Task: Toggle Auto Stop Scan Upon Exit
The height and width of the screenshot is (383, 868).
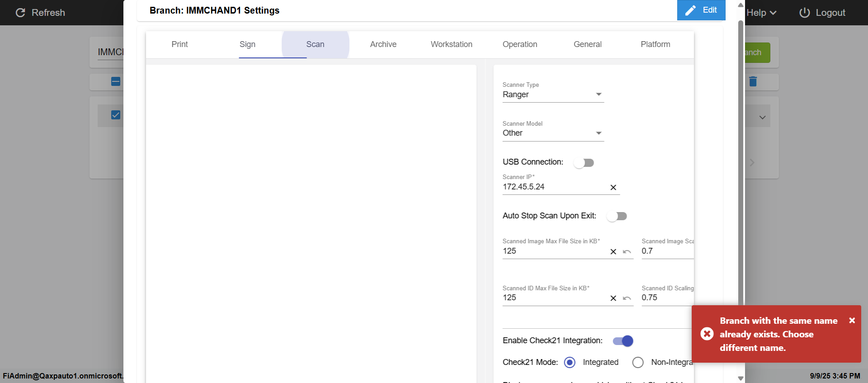Action: pos(617,216)
